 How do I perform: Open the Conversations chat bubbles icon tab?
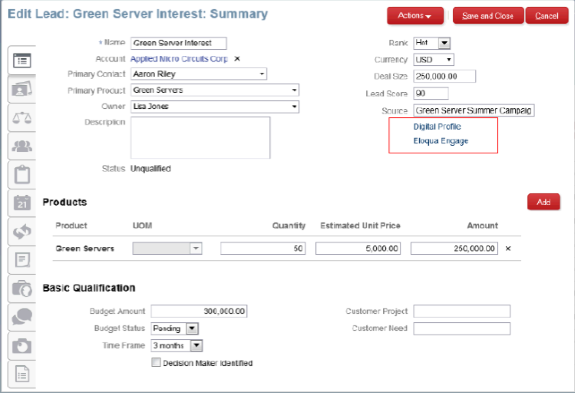pos(22,317)
